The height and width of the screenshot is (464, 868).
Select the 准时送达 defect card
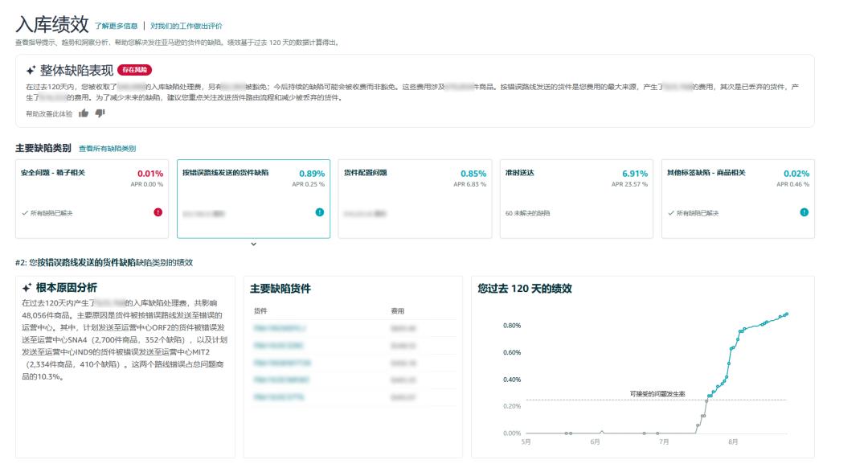click(x=576, y=199)
